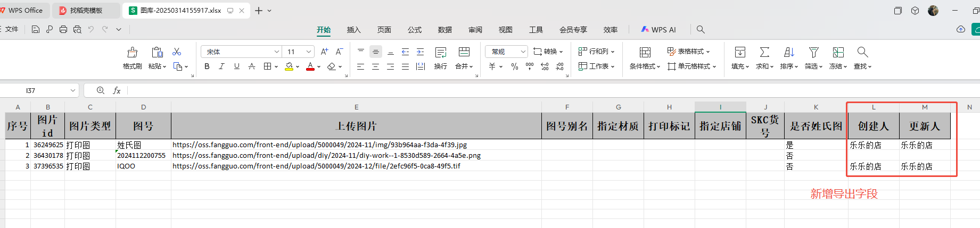Click the Redo arrow icon
Screen dimensions: 980x228
click(105, 29)
